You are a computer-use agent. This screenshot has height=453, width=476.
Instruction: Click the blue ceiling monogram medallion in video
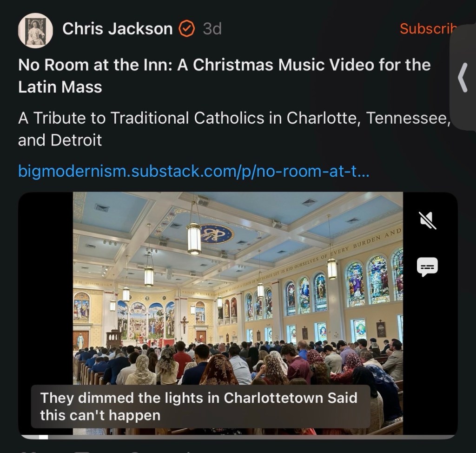(x=216, y=233)
